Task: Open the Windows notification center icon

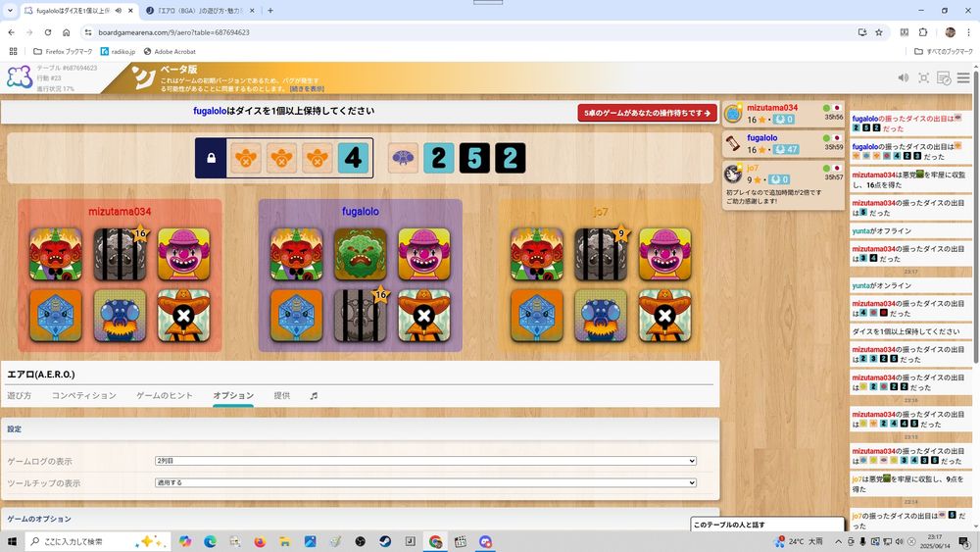Action: pyautogui.click(x=965, y=541)
